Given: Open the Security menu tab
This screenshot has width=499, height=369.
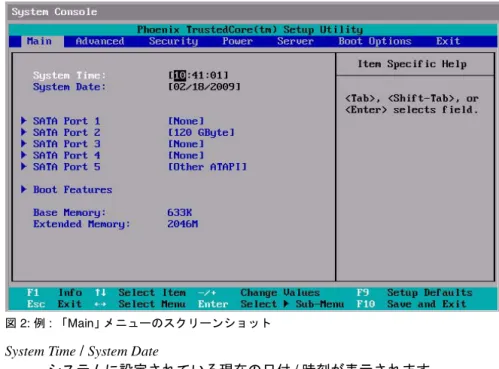Looking at the screenshot, I should pos(173,41).
